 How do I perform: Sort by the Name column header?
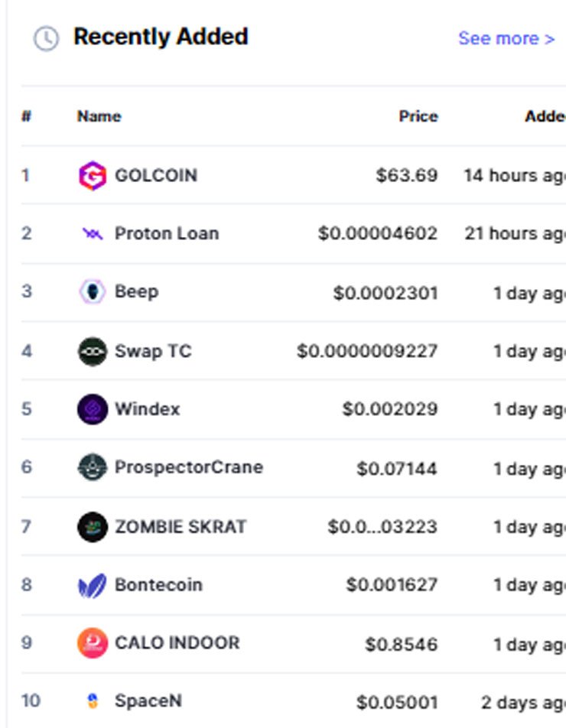99,116
